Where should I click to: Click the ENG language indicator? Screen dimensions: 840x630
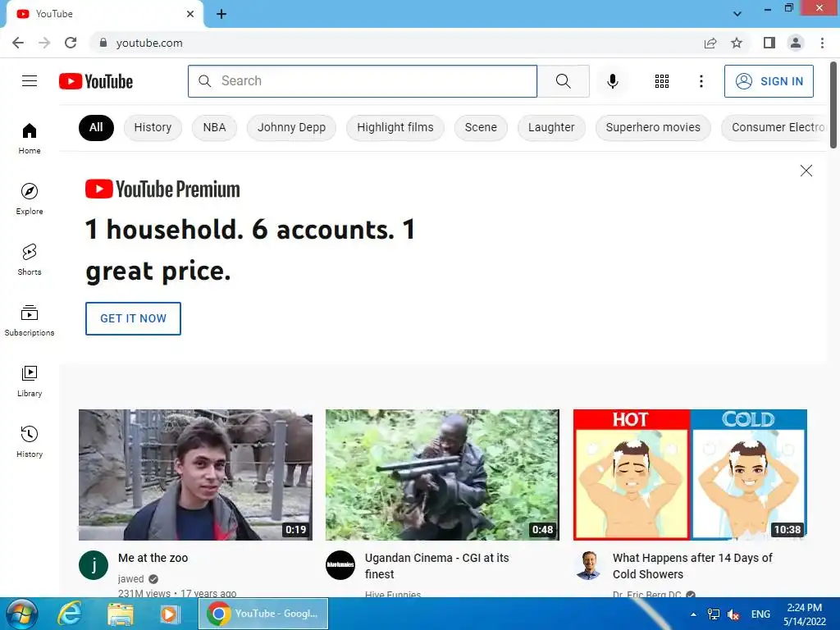[760, 614]
